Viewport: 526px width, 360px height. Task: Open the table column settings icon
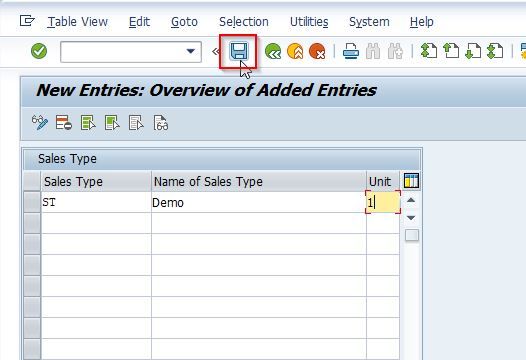tap(411, 181)
